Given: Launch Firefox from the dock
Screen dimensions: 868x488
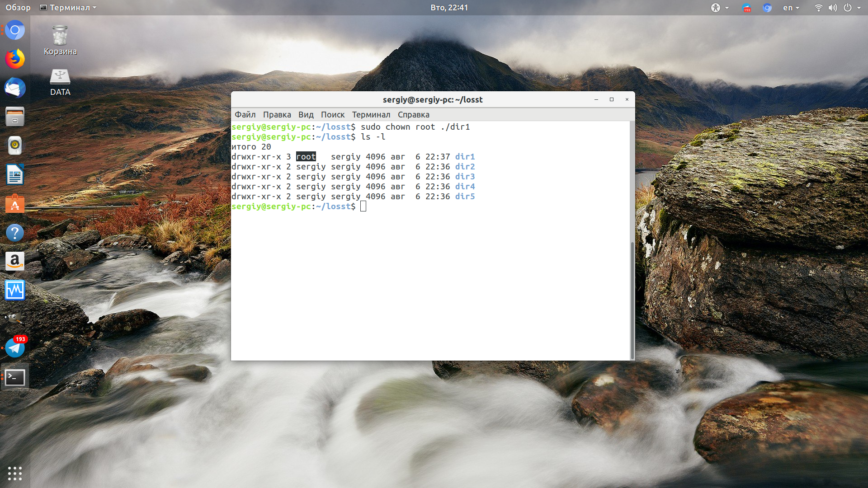Looking at the screenshot, I should tap(15, 59).
